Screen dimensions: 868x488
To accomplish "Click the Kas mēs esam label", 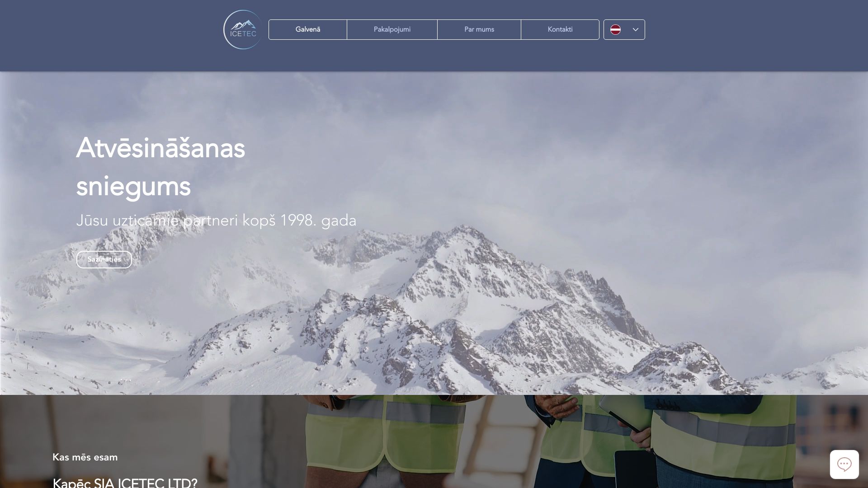I will point(85,457).
